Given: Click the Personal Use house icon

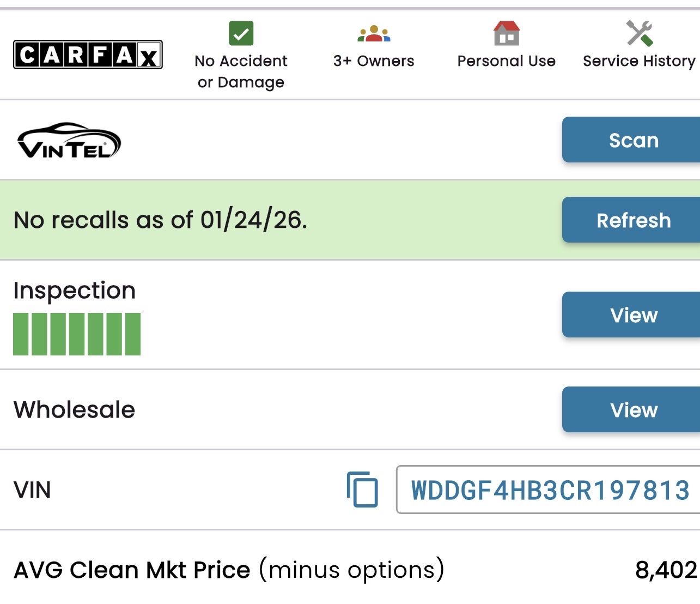Looking at the screenshot, I should tap(506, 33).
